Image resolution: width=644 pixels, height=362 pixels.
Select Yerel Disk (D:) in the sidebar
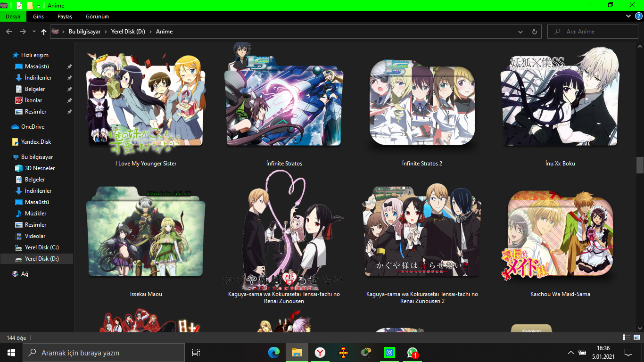37,259
